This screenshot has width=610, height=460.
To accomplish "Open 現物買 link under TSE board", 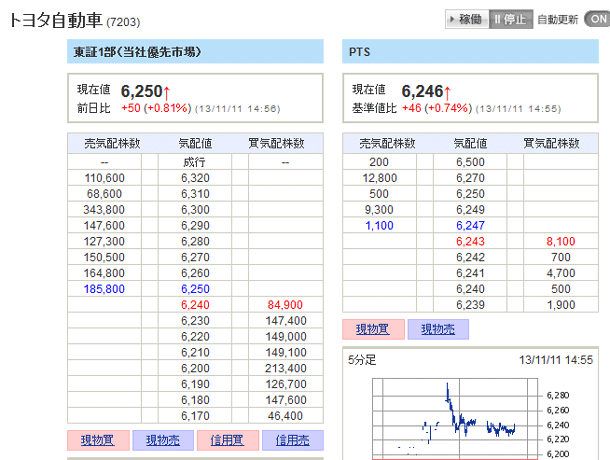I will coord(98,440).
